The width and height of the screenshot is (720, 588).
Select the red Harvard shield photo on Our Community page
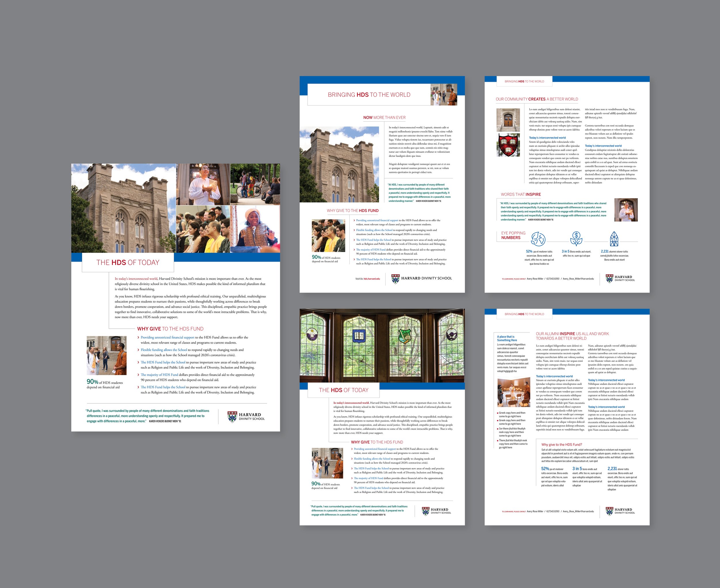coord(508,145)
